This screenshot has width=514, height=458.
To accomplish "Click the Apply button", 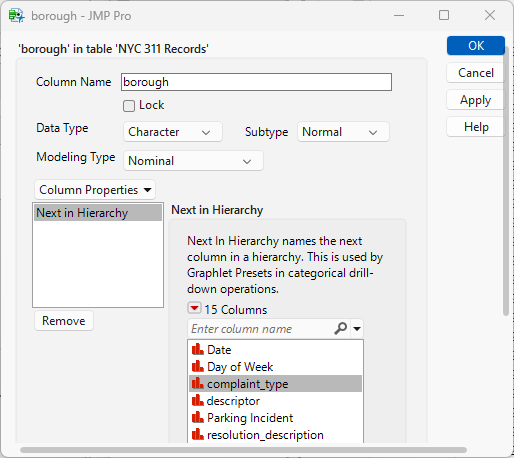I will tap(476, 100).
